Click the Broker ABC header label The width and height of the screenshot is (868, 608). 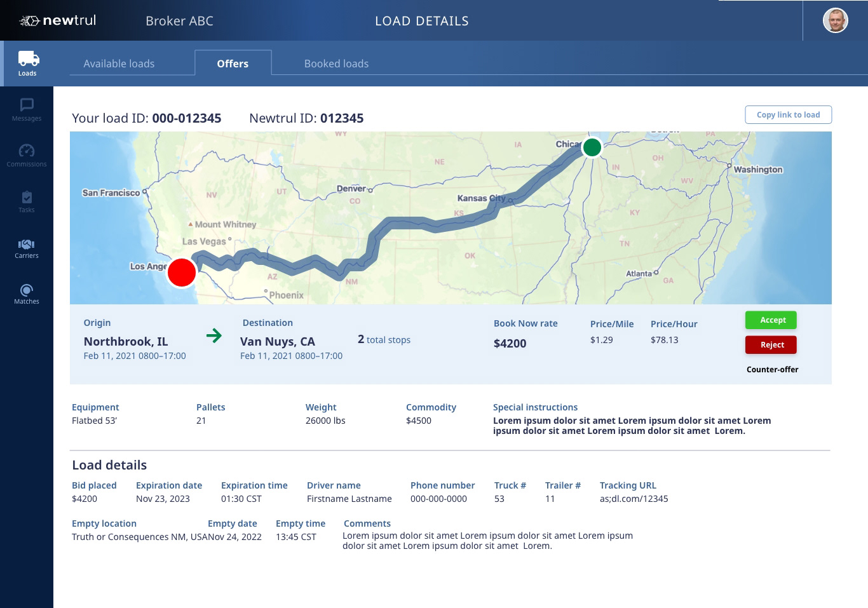179,21
